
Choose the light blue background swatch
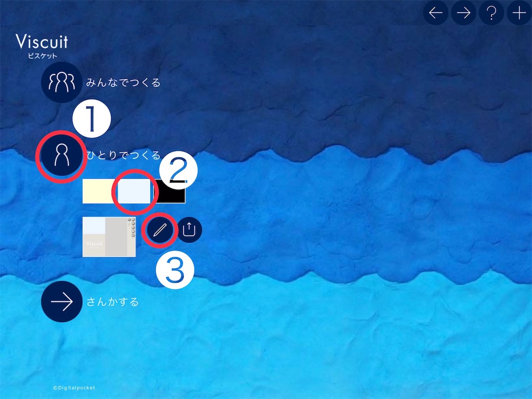tap(134, 191)
